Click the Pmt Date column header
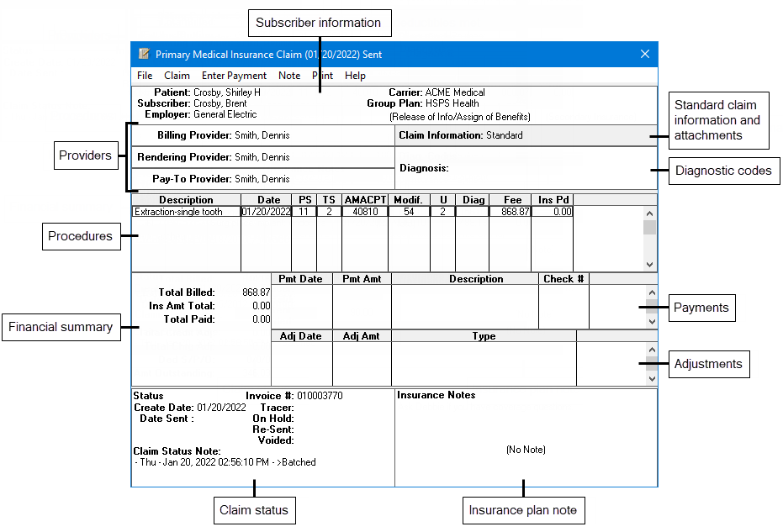Screen dimensions: 783x532 301,278
